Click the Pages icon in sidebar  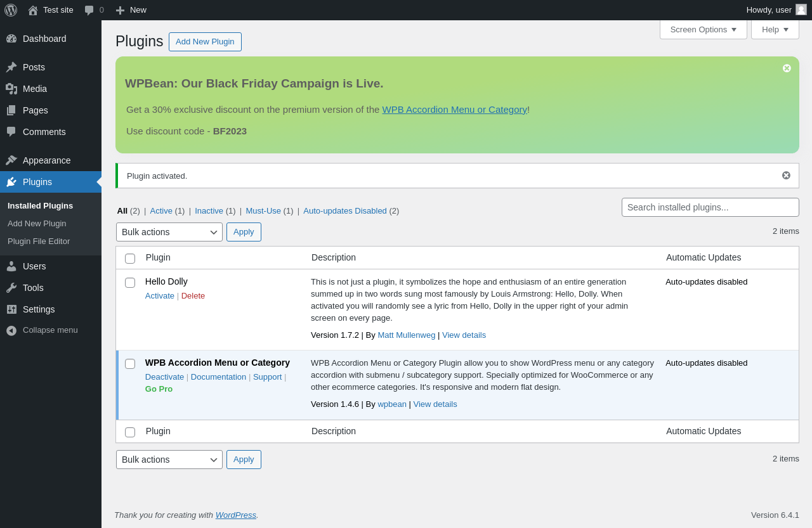point(11,110)
